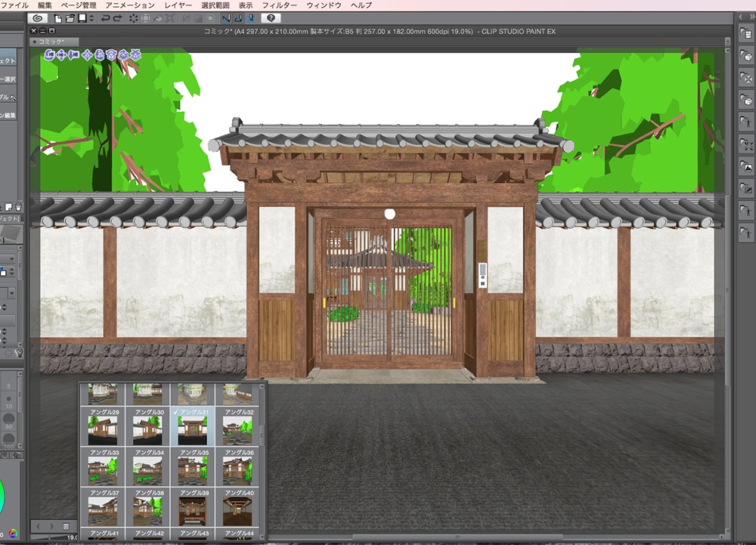This screenshot has width=756, height=545.
Task: Select the last 3D manipulation icon over the canvas
Action: click(136, 55)
